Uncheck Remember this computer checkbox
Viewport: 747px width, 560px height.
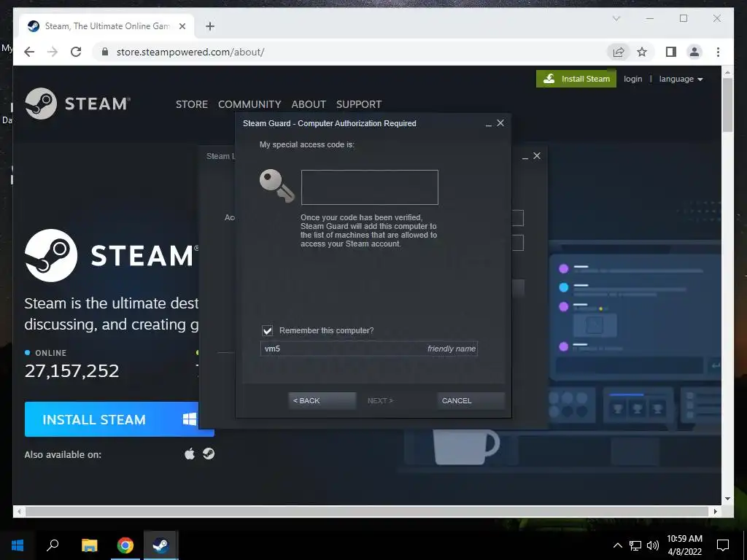click(267, 330)
